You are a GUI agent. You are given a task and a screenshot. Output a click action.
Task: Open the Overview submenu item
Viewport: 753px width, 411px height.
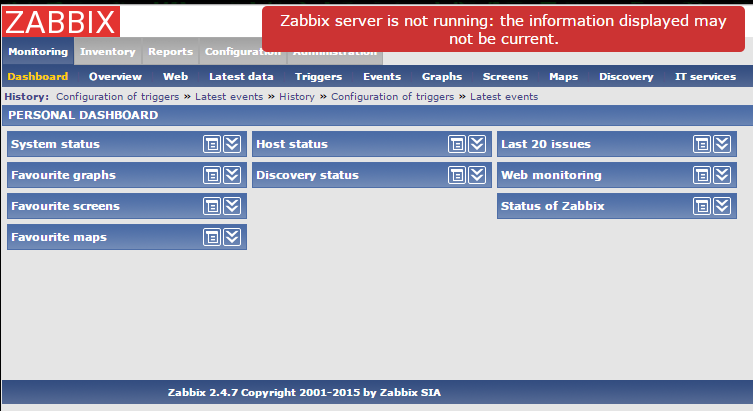click(115, 76)
